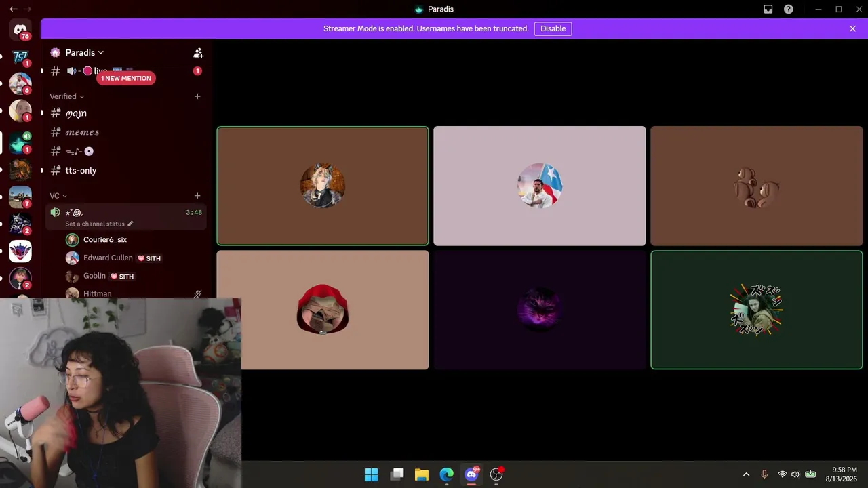Viewport: 868px width, 488px height.
Task: Click user Hittman in voice list
Action: pyautogui.click(x=97, y=293)
